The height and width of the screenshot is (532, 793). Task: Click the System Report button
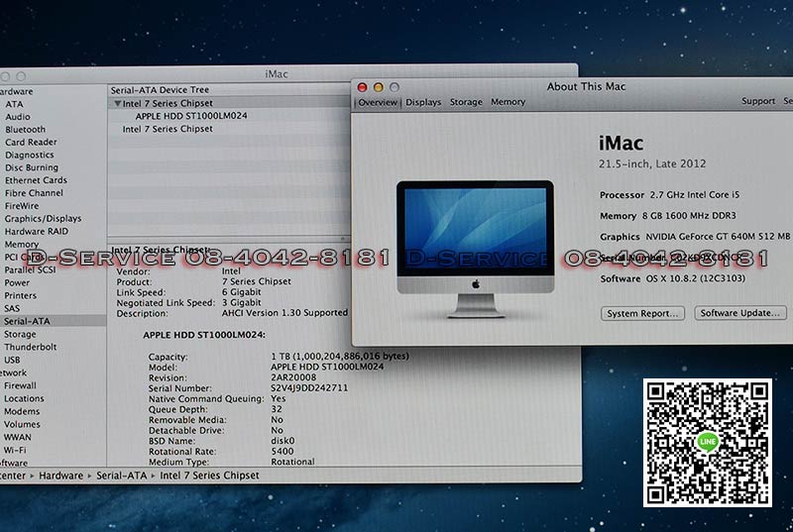[x=642, y=313]
